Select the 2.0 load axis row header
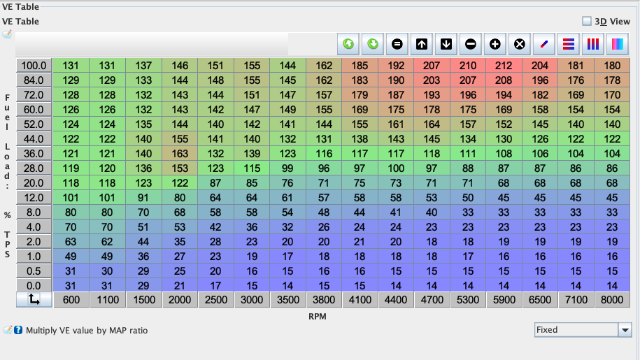This screenshot has height=360, width=640. (34, 242)
